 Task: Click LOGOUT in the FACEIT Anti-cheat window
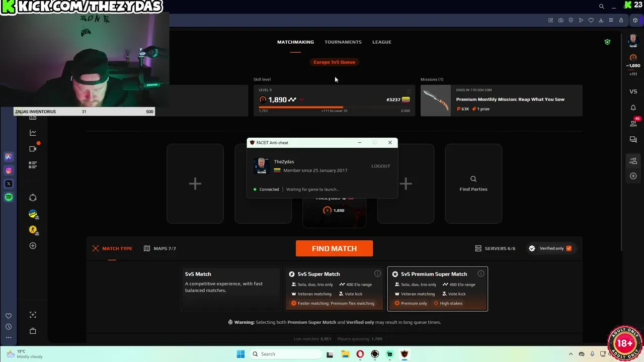pos(380,166)
